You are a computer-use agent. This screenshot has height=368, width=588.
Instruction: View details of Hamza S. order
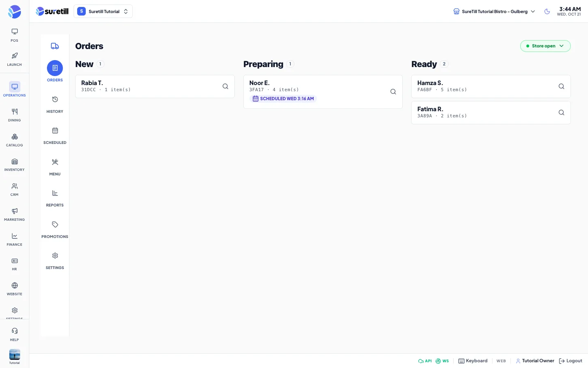[x=561, y=86]
